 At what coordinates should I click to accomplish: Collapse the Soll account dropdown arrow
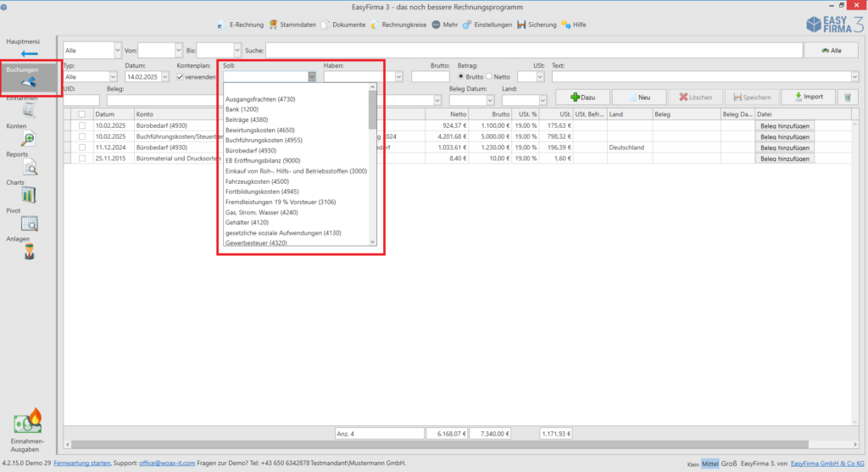coord(312,77)
